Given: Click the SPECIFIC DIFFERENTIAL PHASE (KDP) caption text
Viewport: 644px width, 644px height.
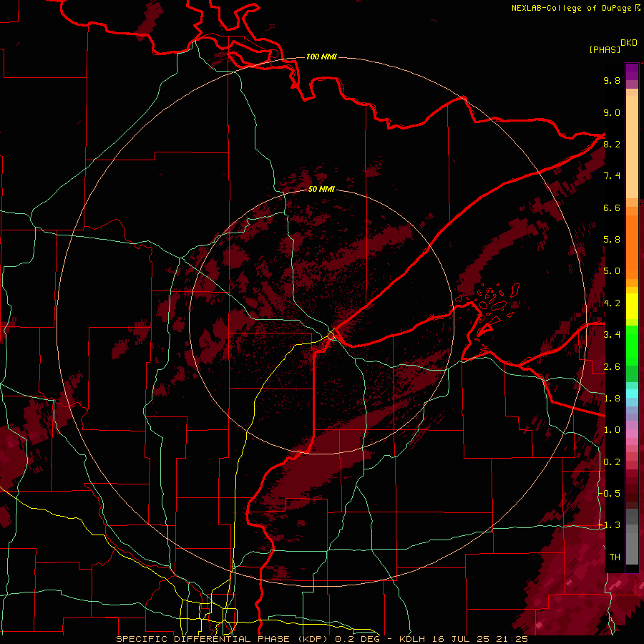Looking at the screenshot, I should coord(223,639).
